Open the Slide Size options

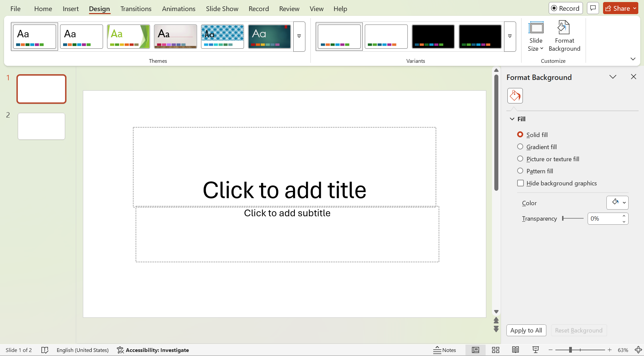pyautogui.click(x=536, y=36)
